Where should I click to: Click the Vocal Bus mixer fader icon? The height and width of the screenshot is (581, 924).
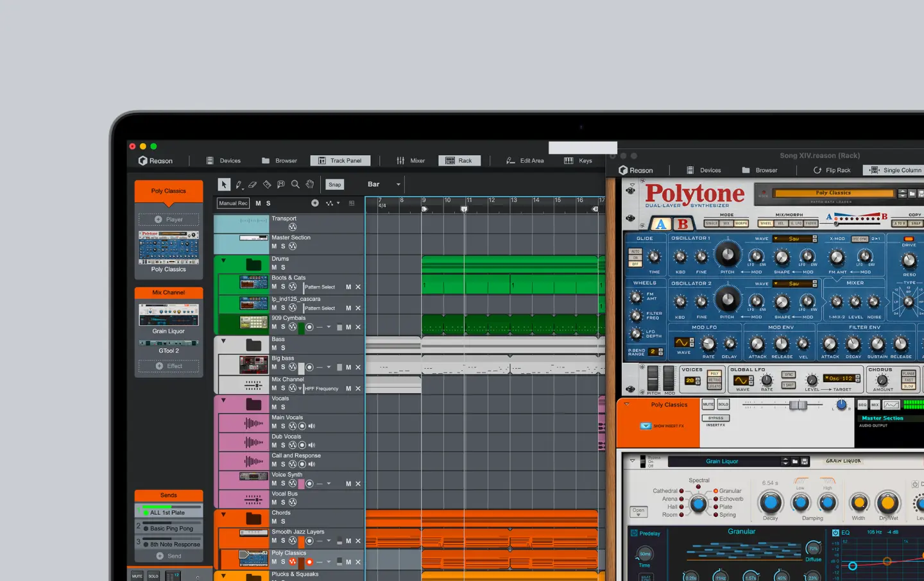(x=254, y=499)
